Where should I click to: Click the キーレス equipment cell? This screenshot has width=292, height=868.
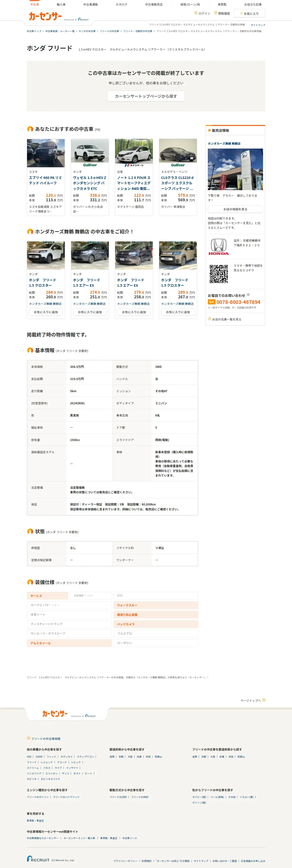point(47,596)
